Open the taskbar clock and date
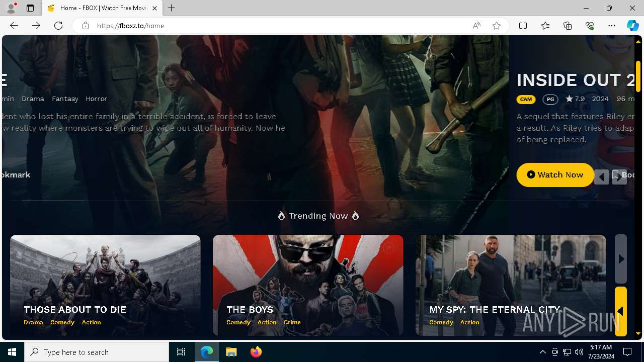 (601, 352)
